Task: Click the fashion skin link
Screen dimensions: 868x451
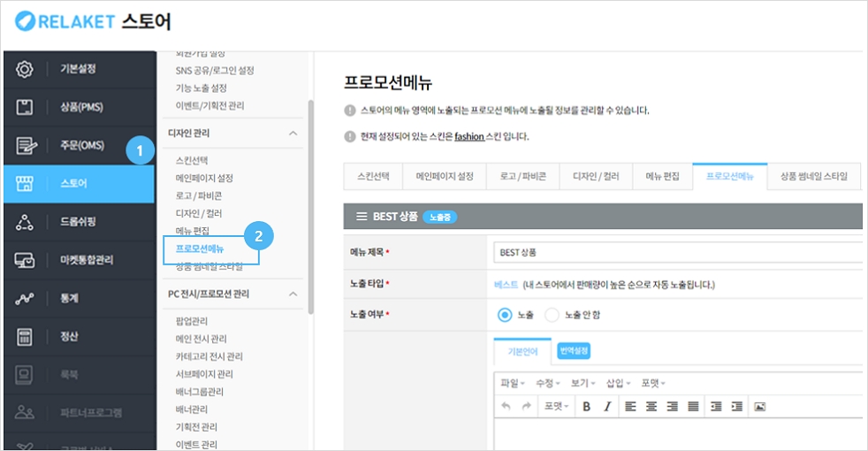Action: click(x=468, y=137)
